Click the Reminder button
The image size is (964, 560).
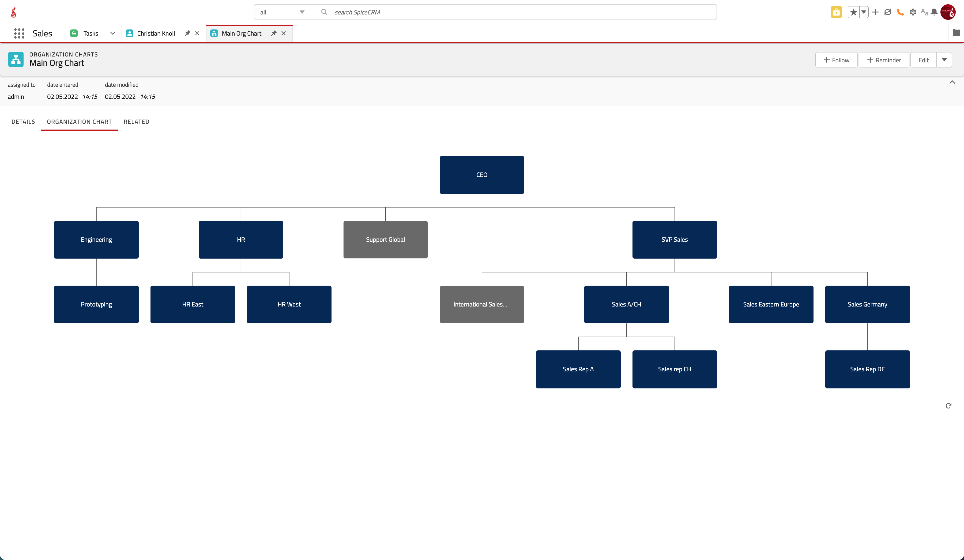point(884,60)
